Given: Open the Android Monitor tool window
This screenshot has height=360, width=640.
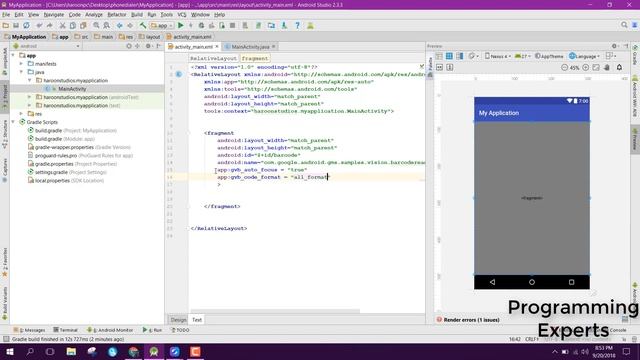Looking at the screenshot, I should point(110,330).
